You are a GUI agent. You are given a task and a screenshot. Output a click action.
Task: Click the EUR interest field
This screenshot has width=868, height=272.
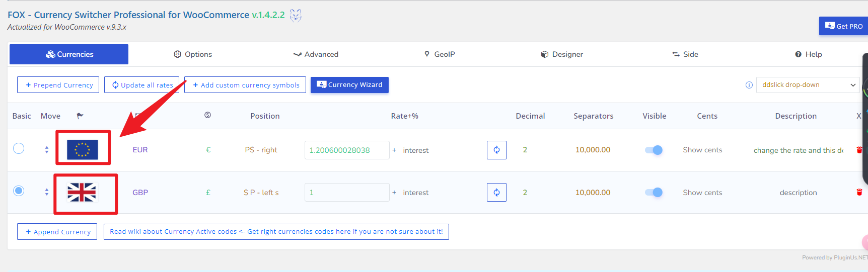[x=415, y=150]
